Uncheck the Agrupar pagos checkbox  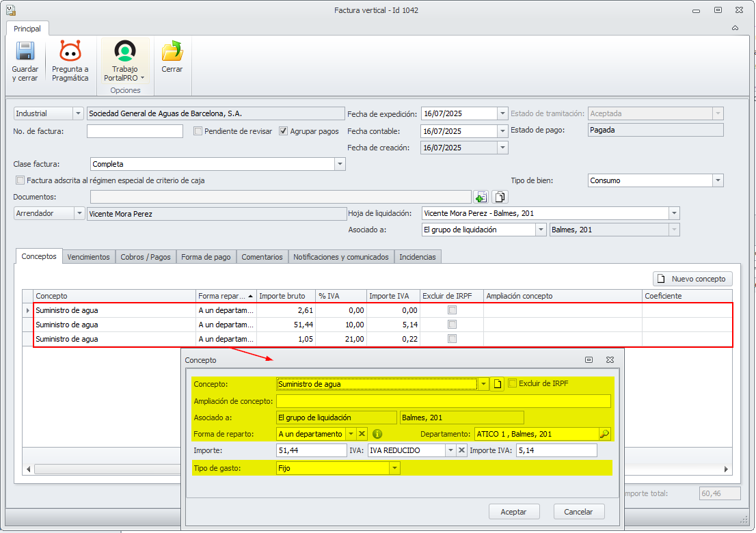point(284,131)
